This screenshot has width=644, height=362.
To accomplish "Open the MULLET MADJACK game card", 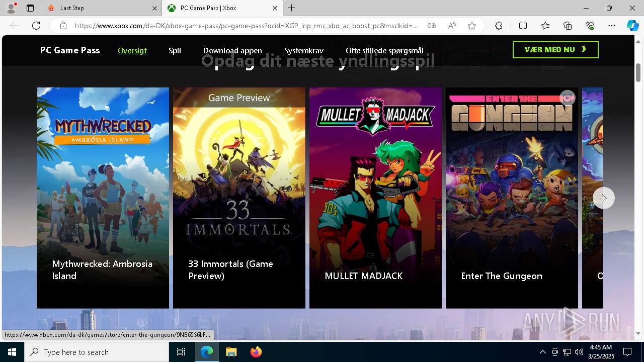I will pyautogui.click(x=375, y=198).
